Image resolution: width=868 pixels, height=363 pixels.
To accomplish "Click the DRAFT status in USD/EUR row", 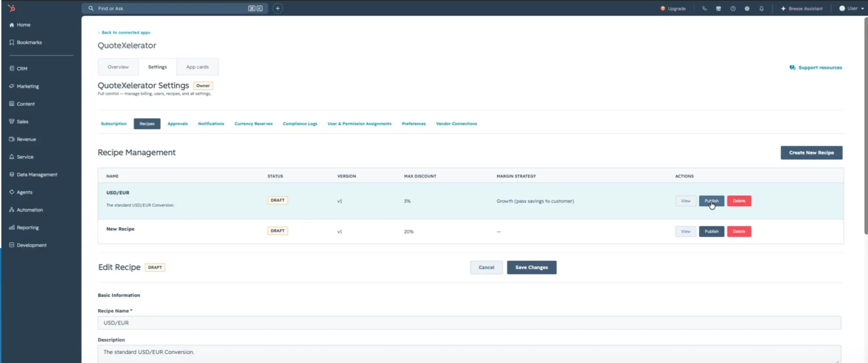I will [278, 200].
